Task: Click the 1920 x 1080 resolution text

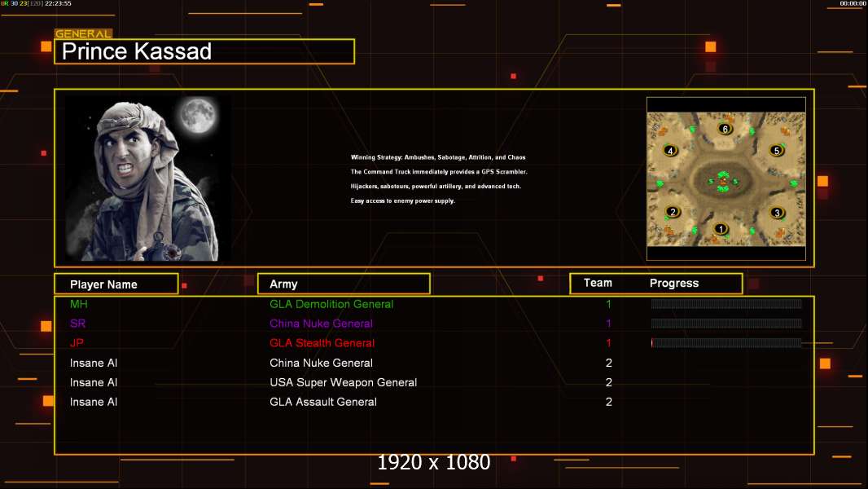Action: click(433, 462)
